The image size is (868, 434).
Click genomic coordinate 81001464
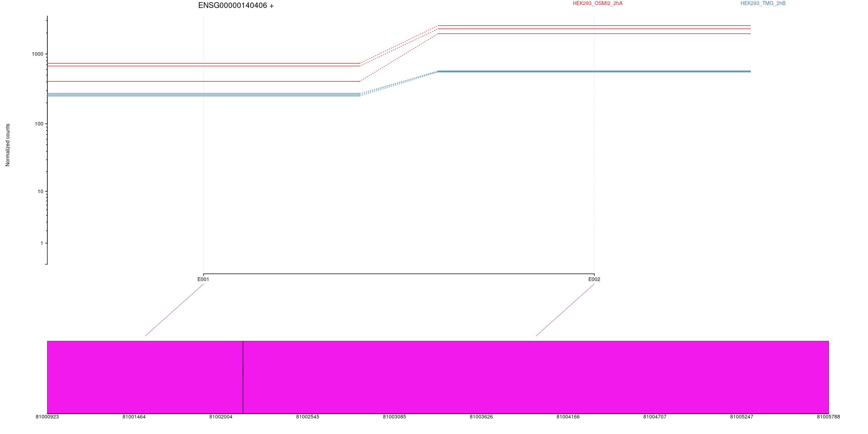coord(134,417)
